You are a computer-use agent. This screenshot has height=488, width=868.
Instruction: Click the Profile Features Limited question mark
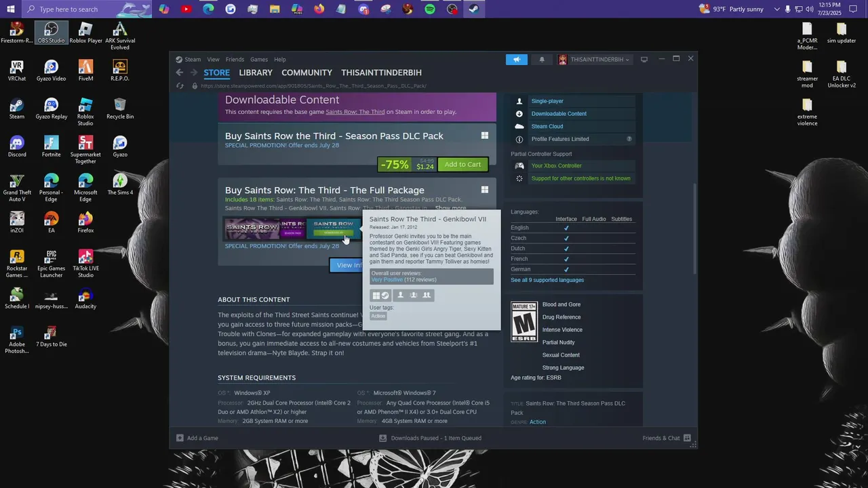click(x=629, y=139)
